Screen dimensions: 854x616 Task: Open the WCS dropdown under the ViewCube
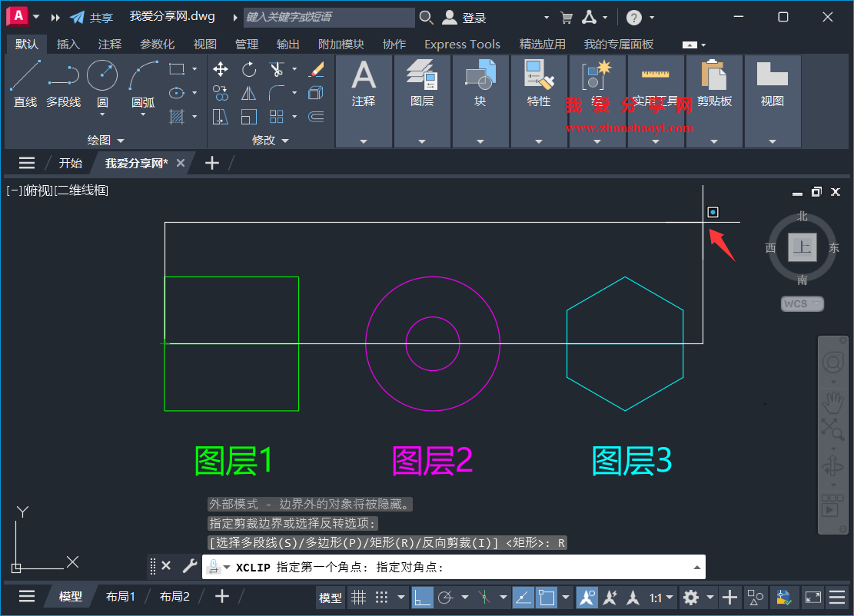[x=802, y=303]
